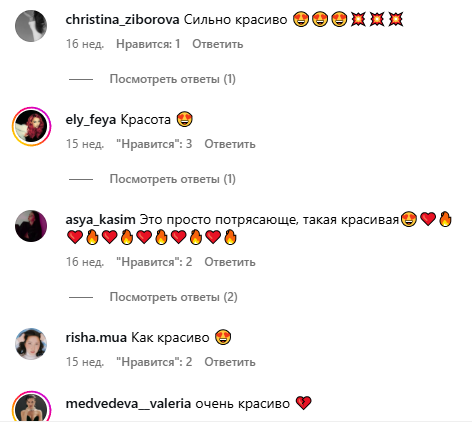Reply to asya_kasim's comment
The height and width of the screenshot is (426, 472).
point(230,262)
